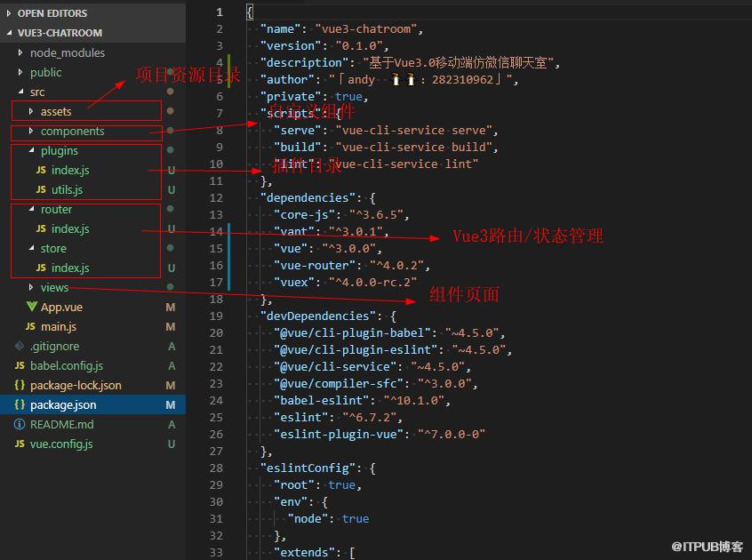The width and height of the screenshot is (752, 560).
Task: Collapse the store folder arrow
Action: [x=31, y=248]
